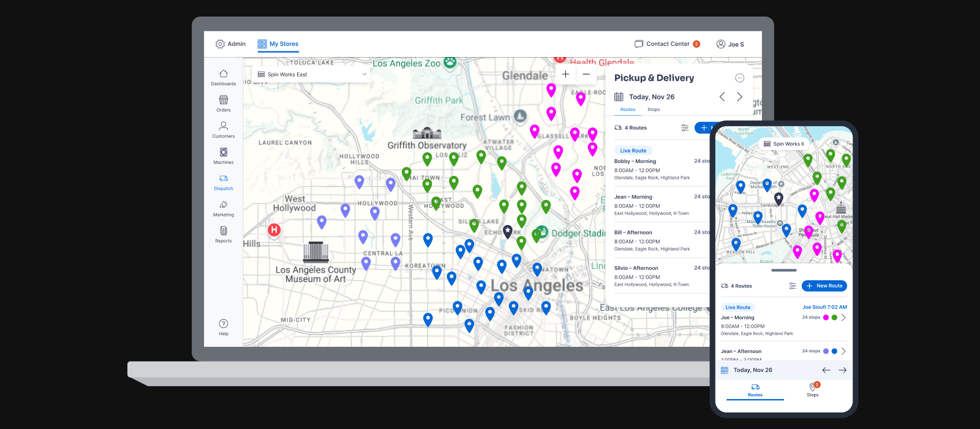Switch to the Stops tab in panel
The height and width of the screenshot is (429, 980).
[x=654, y=110]
